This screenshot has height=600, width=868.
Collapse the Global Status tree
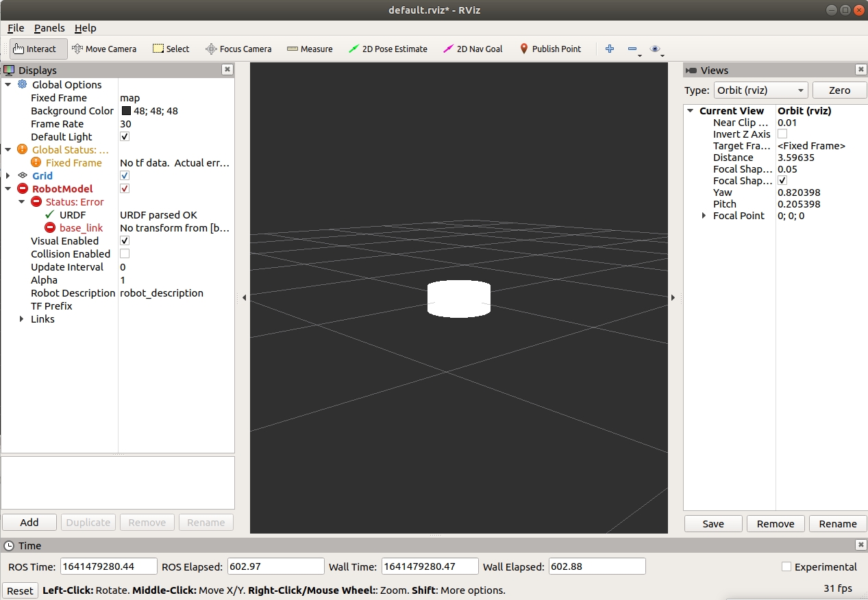(8, 149)
